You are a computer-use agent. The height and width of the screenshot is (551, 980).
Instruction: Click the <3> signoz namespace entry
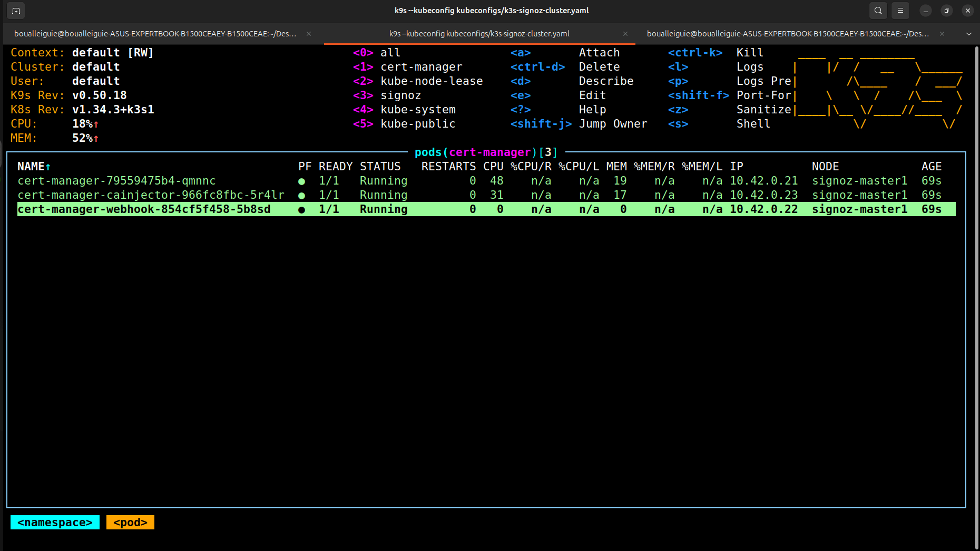point(387,95)
